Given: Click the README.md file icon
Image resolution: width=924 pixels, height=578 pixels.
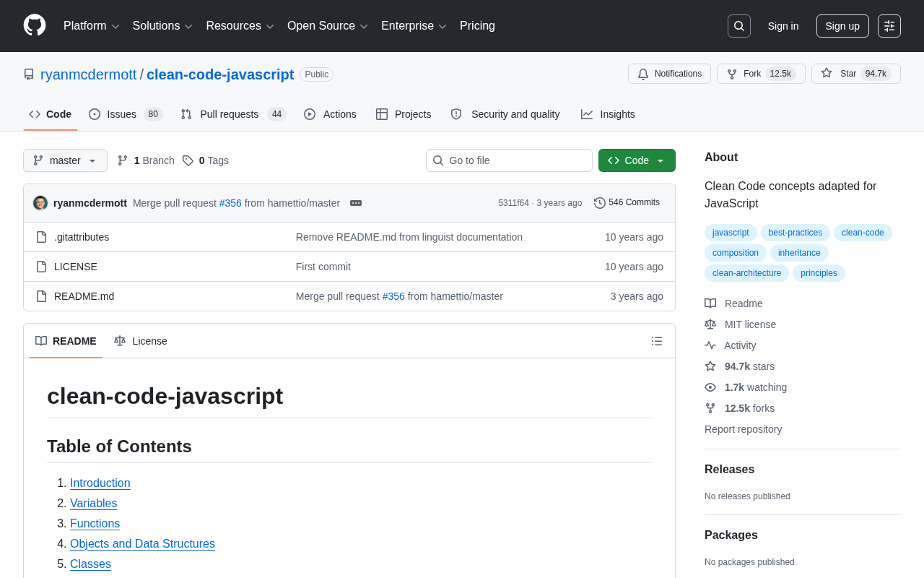Looking at the screenshot, I should coord(41,296).
